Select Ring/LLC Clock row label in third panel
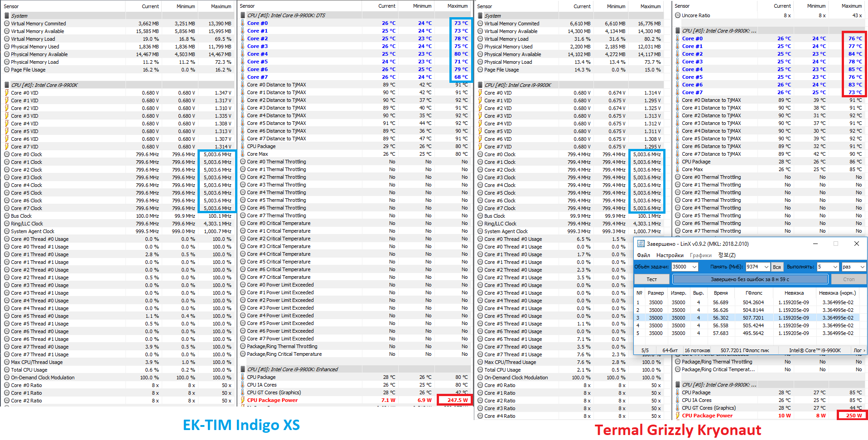The image size is (868, 440). pos(500,224)
